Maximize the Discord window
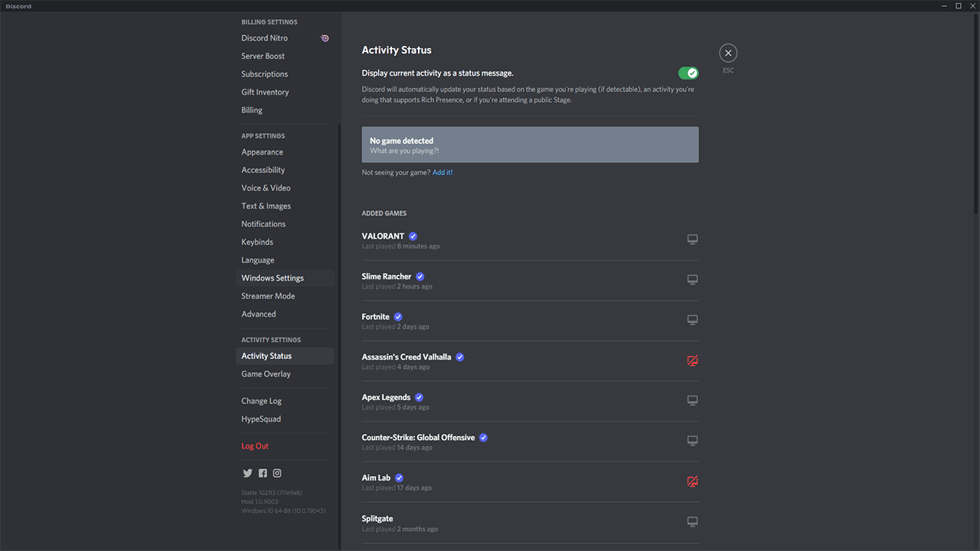This screenshot has width=980, height=551. [958, 5]
